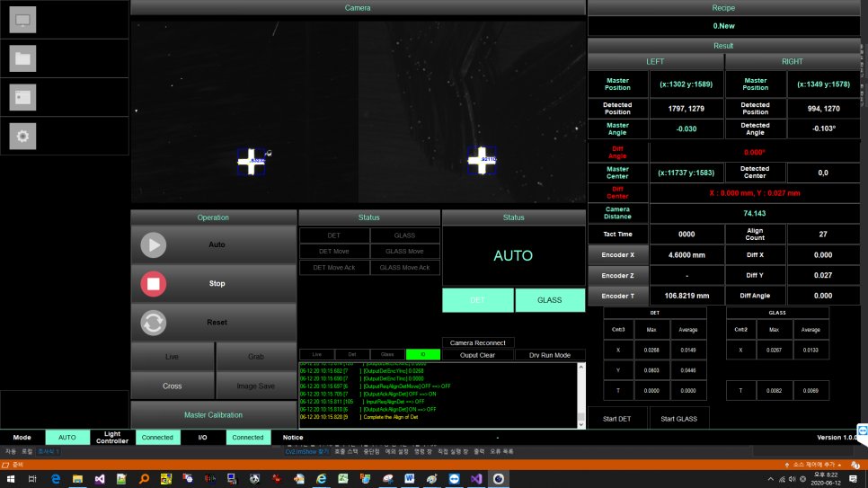Open settings gear in the sidebar
The image size is (868, 488).
[22, 137]
